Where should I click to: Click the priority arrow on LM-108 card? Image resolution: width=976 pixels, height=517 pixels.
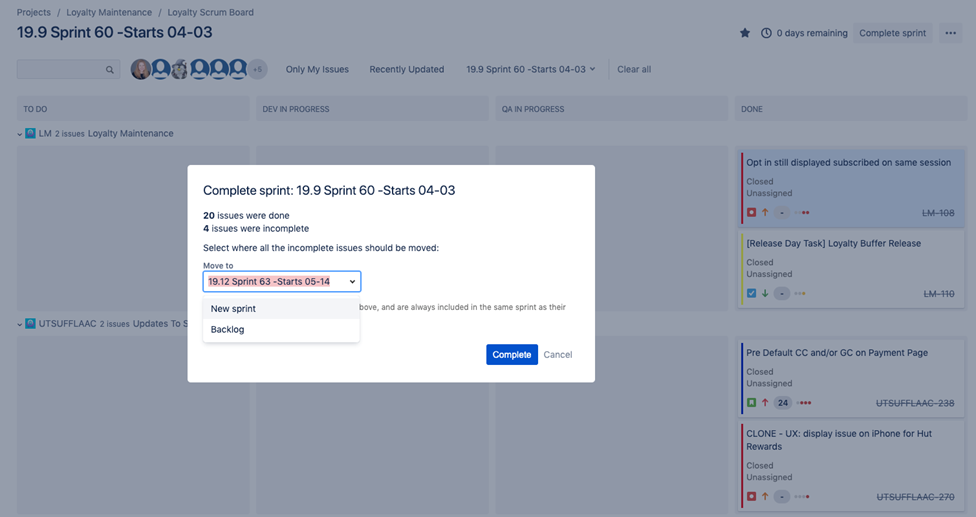(765, 213)
